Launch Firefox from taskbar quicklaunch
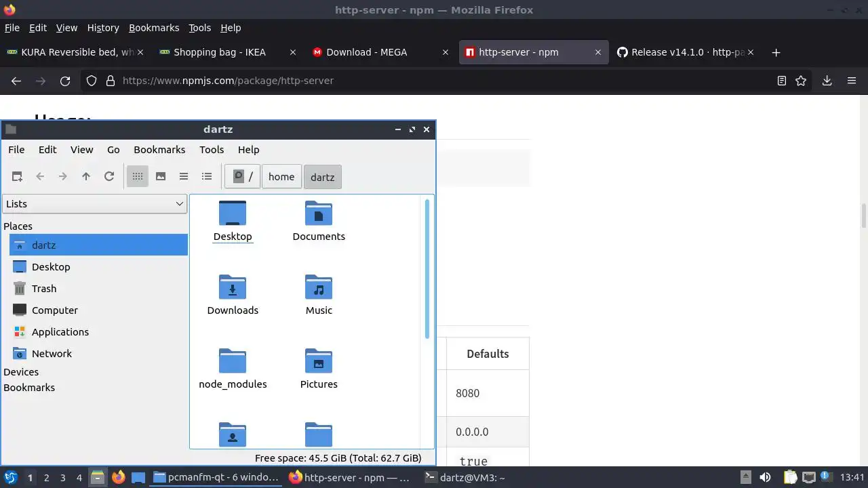This screenshot has height=488, width=868. coord(119,477)
